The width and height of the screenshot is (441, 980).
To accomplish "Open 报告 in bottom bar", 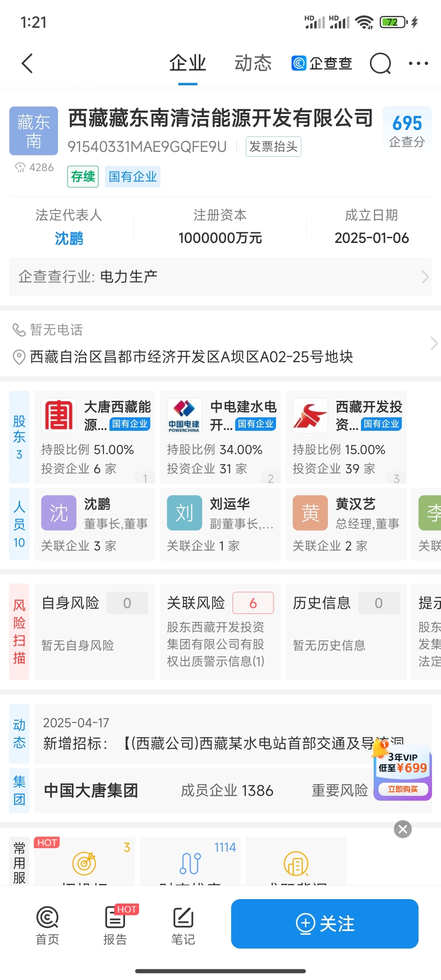I will (115, 925).
